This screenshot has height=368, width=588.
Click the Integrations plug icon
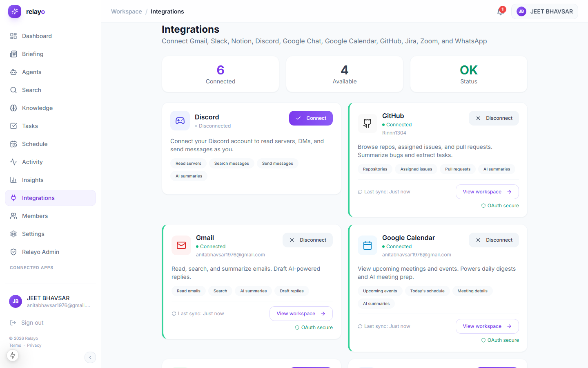(13, 198)
